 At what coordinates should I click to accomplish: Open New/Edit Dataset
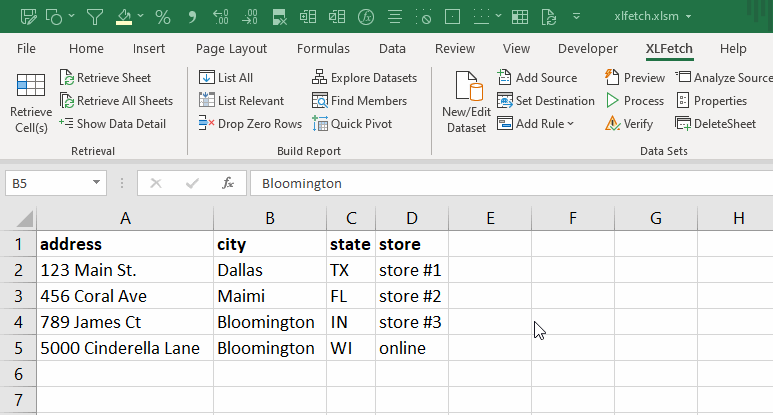(466, 103)
